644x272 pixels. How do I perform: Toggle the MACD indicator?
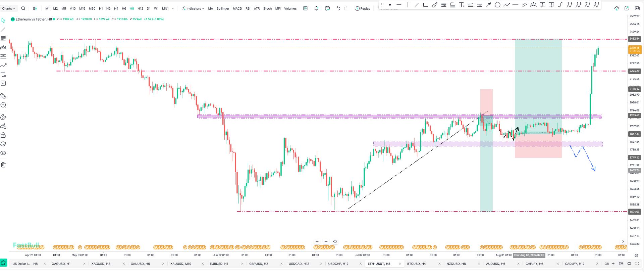237,9
